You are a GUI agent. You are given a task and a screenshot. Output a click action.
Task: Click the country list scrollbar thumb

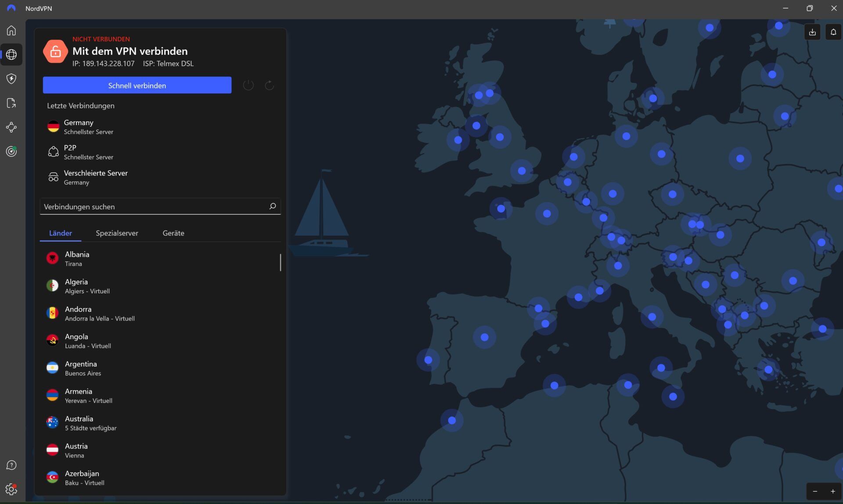coord(280,262)
